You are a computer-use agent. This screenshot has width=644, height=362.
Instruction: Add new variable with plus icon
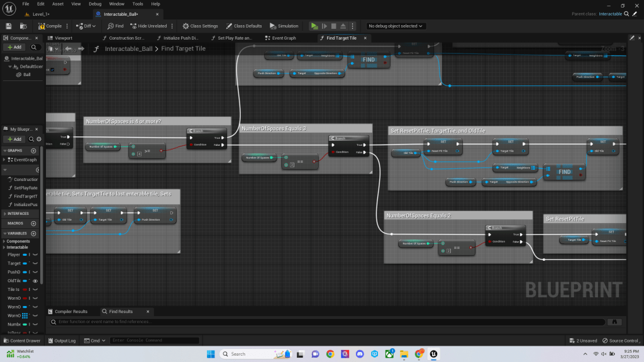coord(34,233)
